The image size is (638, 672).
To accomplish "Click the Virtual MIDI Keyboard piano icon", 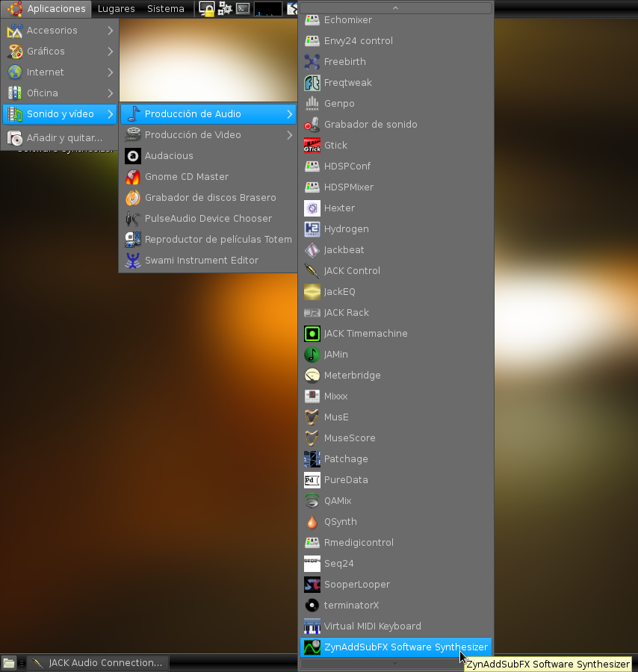I will (312, 626).
